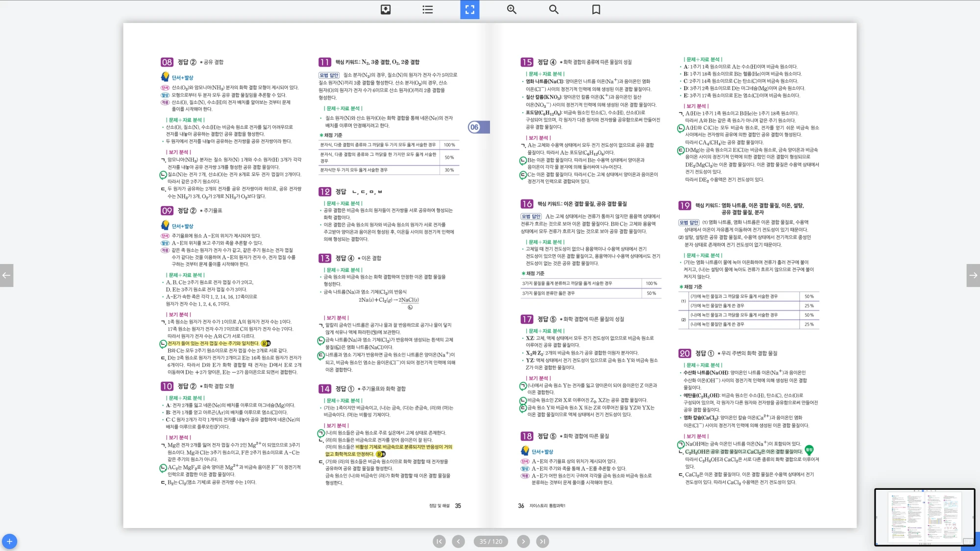Jump to the last page button
This screenshot has height=551, width=980.
[542, 541]
